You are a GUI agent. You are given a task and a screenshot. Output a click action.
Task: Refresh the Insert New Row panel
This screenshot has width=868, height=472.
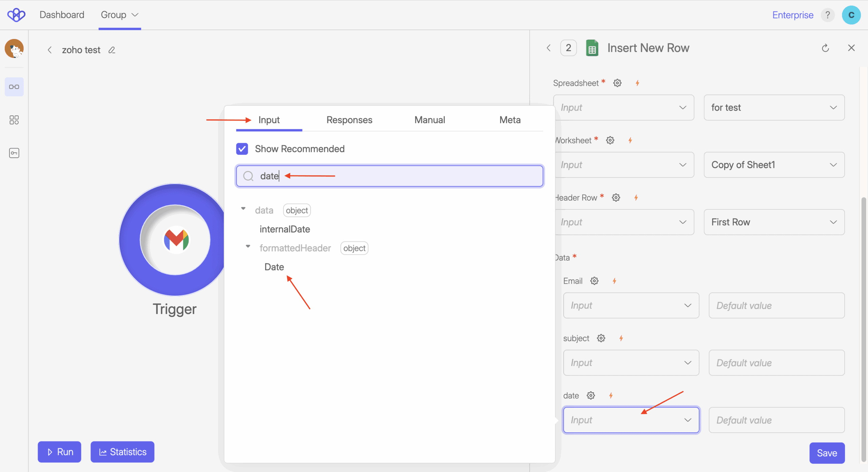coord(825,48)
